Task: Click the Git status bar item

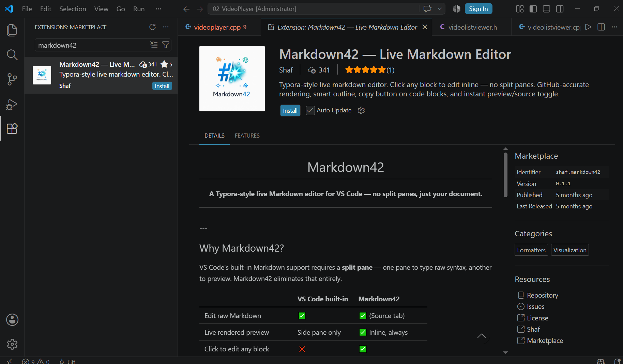Action: pyautogui.click(x=67, y=361)
